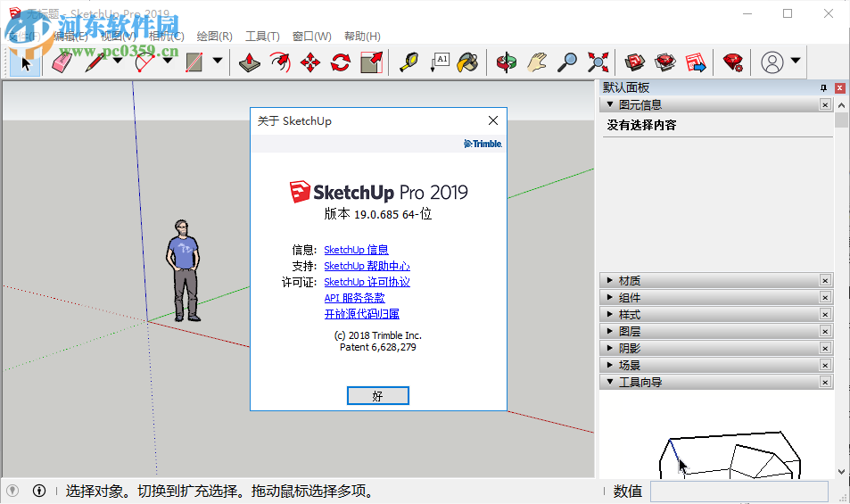Open the 帮助(H) menu
Image resolution: width=850 pixels, height=504 pixels.
coord(362,37)
